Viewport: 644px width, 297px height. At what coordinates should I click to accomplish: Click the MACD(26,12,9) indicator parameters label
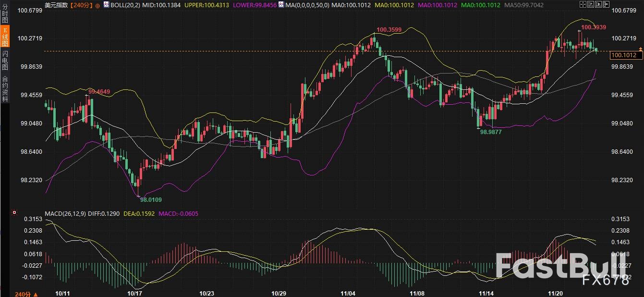tap(65, 213)
